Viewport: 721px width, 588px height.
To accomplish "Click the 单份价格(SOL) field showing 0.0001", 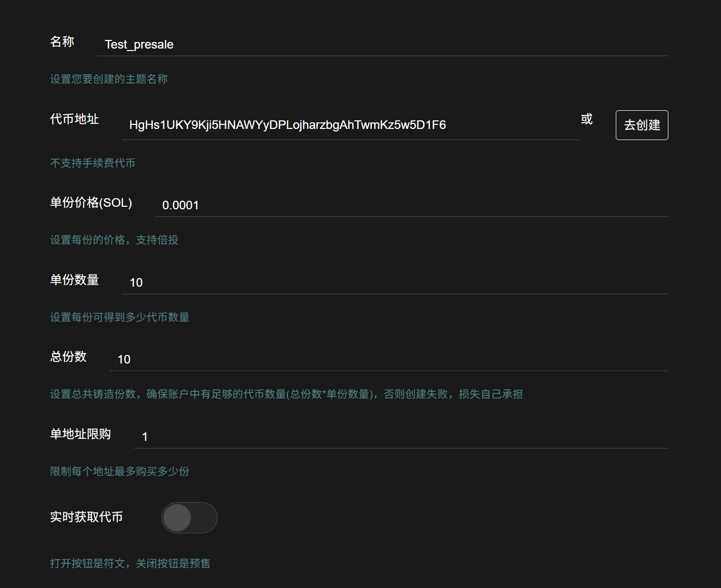I will point(411,205).
